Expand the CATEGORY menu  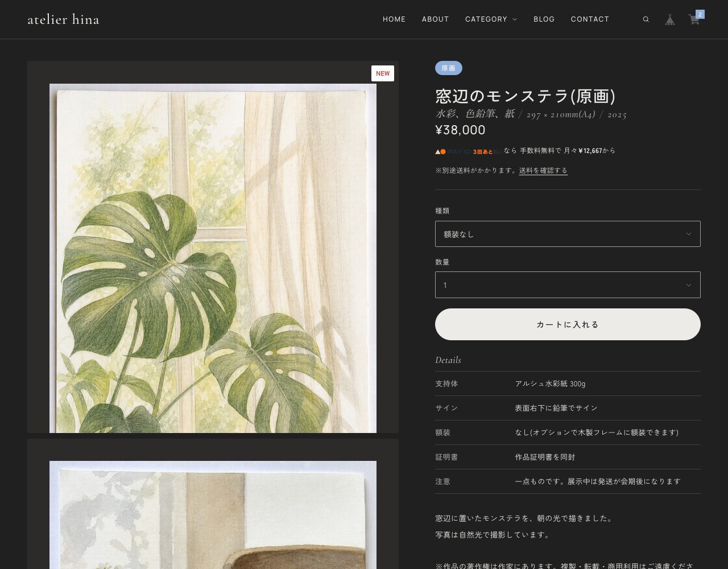pos(491,19)
